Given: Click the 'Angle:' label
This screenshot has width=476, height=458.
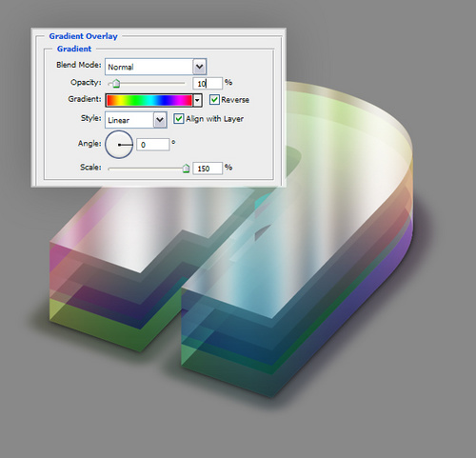Looking at the screenshot, I should click(89, 144).
